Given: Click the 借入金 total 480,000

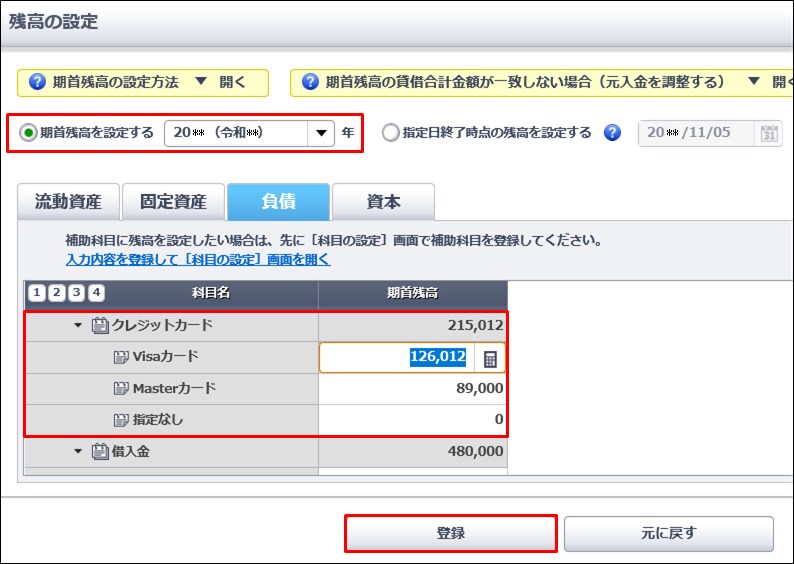Looking at the screenshot, I should point(413,452).
